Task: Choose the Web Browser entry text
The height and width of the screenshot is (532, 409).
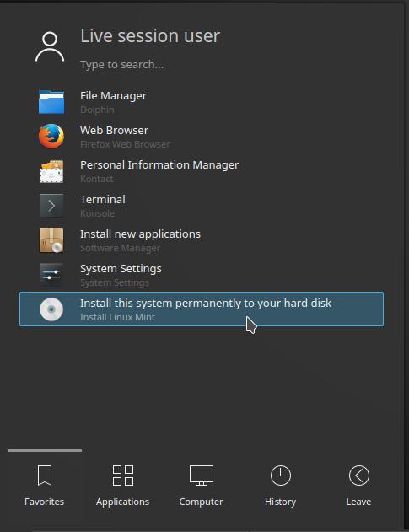Action: [114, 131]
